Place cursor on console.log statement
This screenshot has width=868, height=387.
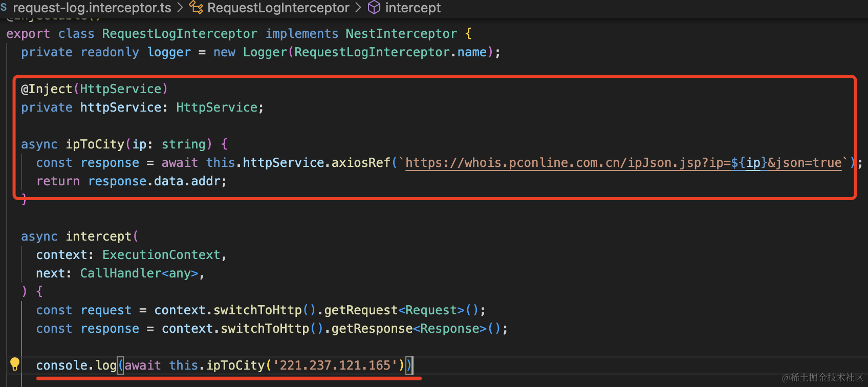pos(76,365)
